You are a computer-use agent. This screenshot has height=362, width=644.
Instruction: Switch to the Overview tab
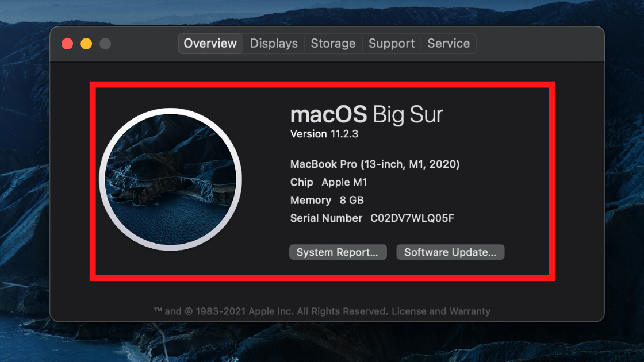pyautogui.click(x=210, y=44)
